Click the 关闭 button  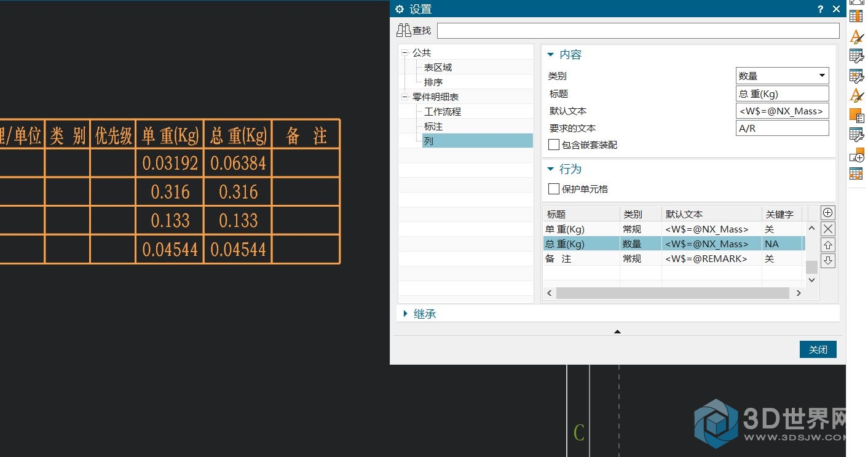pos(818,349)
